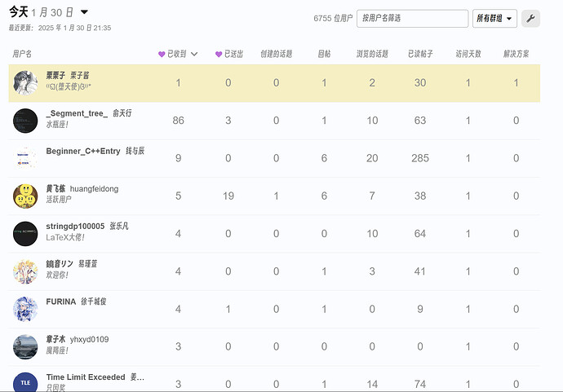The image size is (563, 392).
Task: Open FURINA user profile link
Action: (x=60, y=302)
